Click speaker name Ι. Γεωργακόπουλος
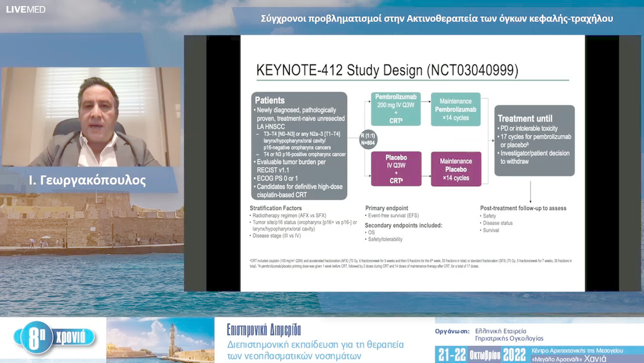 (x=87, y=180)
